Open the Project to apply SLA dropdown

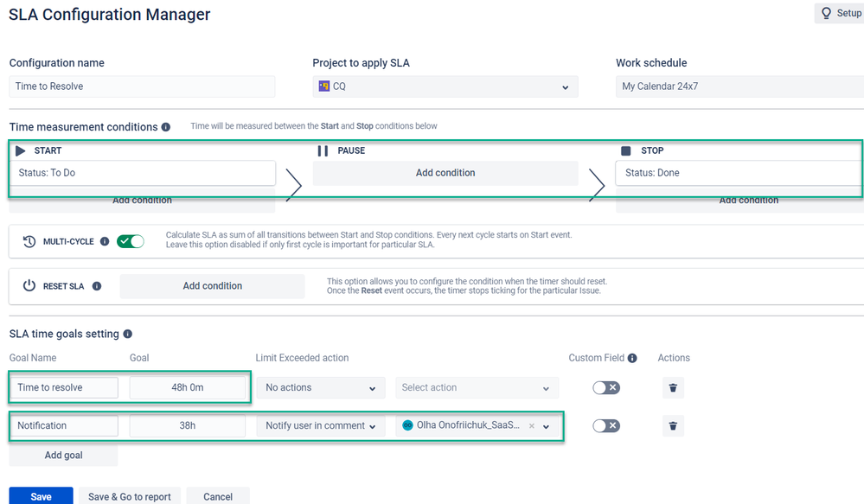pos(445,86)
